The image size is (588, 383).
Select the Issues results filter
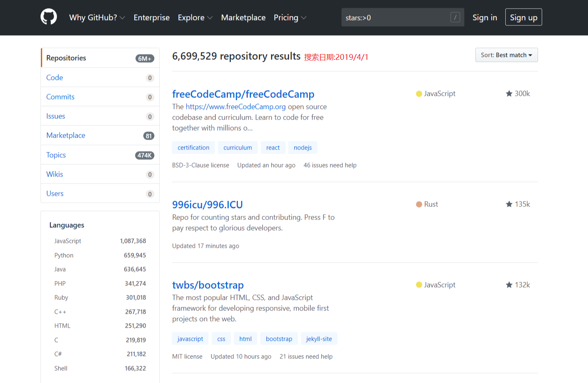click(x=100, y=116)
